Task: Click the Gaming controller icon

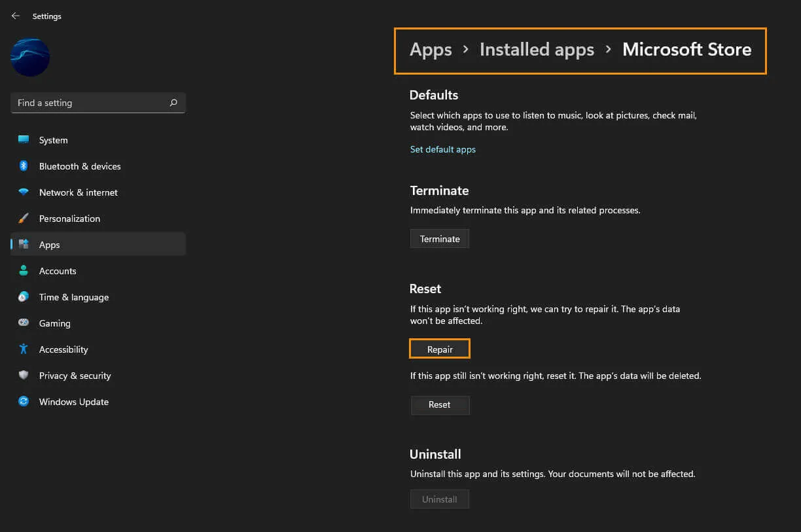Action: pos(24,323)
